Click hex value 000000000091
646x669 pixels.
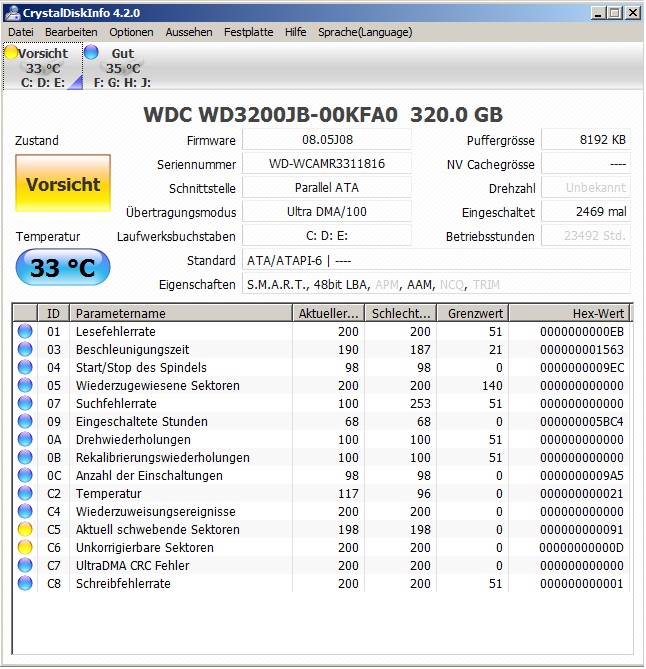coord(582,529)
